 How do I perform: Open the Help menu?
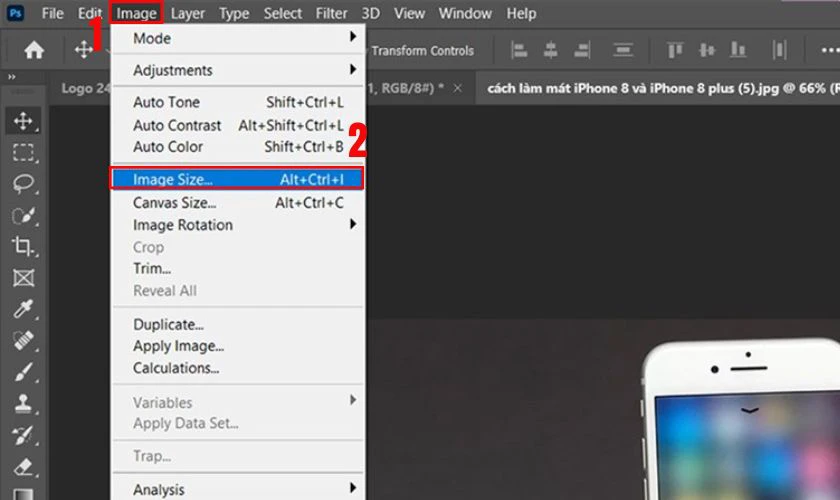point(521,13)
